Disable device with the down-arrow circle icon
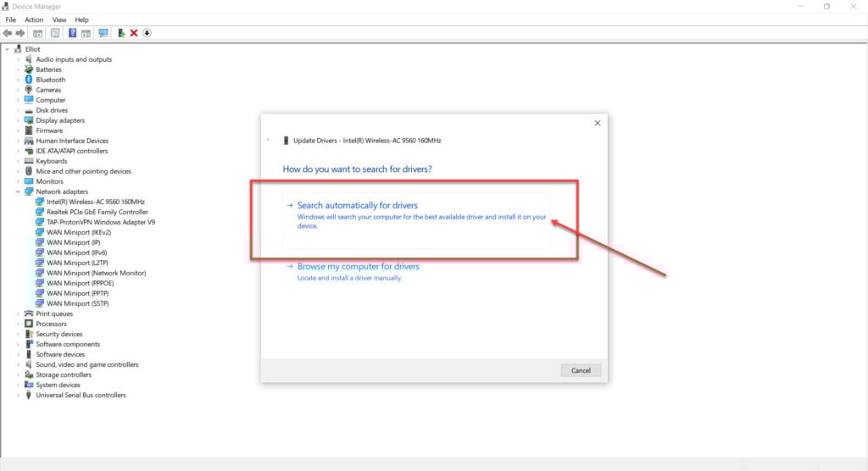 click(x=147, y=33)
